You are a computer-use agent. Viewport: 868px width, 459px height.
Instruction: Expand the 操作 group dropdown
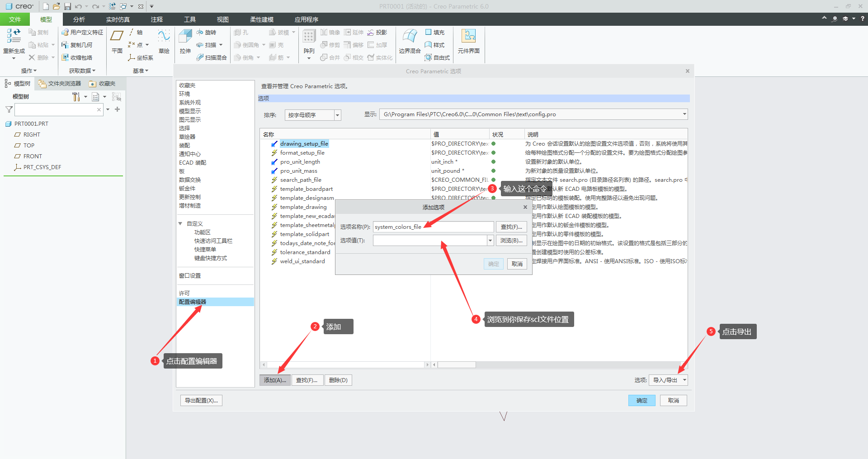[28, 71]
